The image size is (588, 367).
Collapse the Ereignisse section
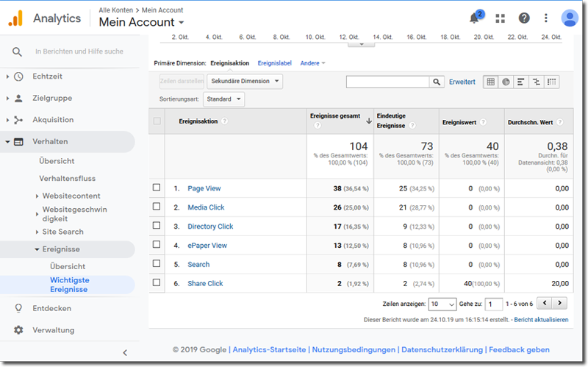click(37, 249)
